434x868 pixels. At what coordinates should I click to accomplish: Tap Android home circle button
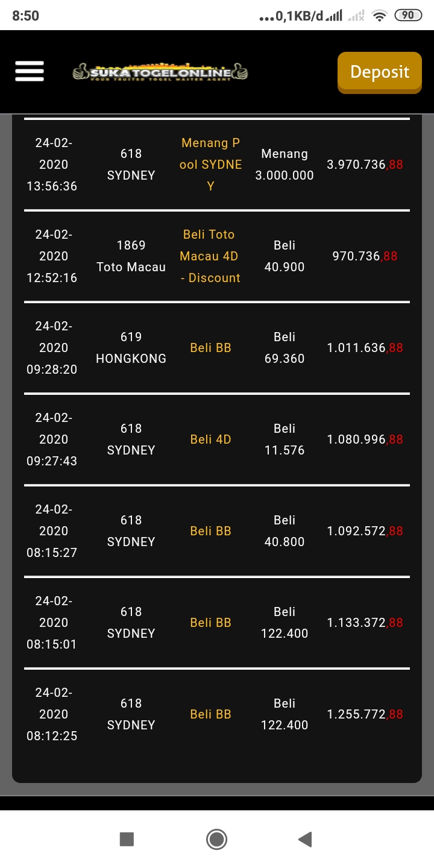pos(216,839)
